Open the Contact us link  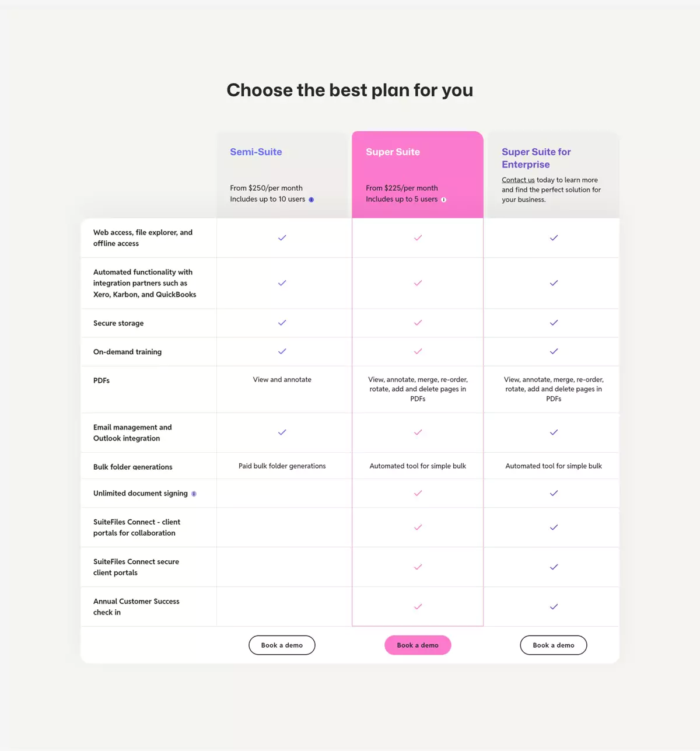pos(518,180)
